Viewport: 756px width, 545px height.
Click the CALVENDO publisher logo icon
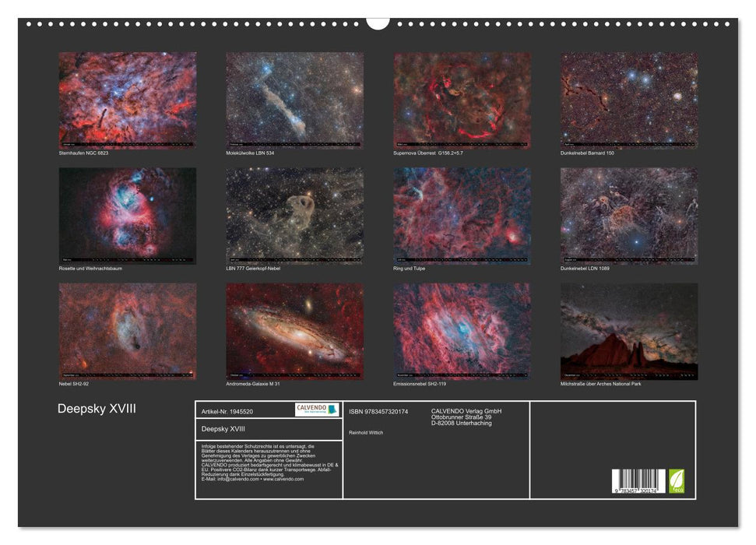click(x=315, y=410)
